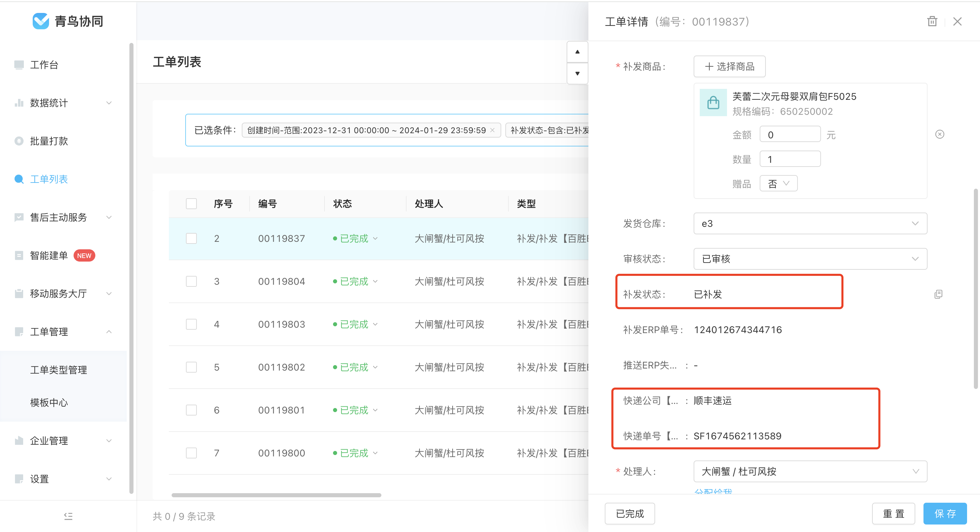Open status dropdown for ticket 00119800

point(376,453)
